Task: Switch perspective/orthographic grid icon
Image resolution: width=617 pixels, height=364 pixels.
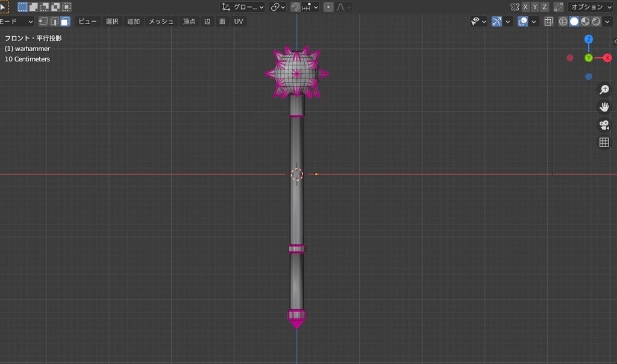Action: coord(604,142)
